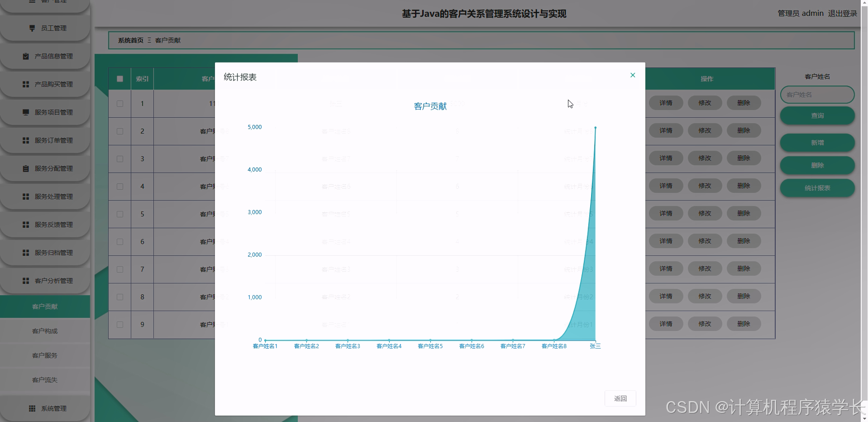Select 客户贡献 submenu item

(45, 307)
